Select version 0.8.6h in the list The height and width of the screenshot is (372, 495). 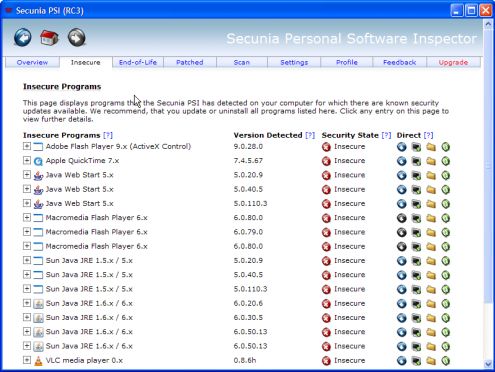tap(245, 360)
